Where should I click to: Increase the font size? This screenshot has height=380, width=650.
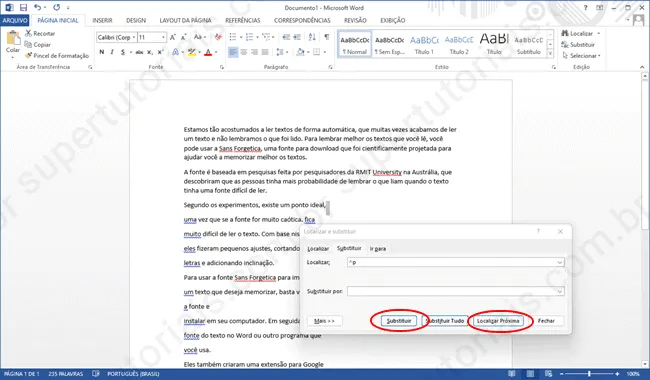click(x=173, y=37)
